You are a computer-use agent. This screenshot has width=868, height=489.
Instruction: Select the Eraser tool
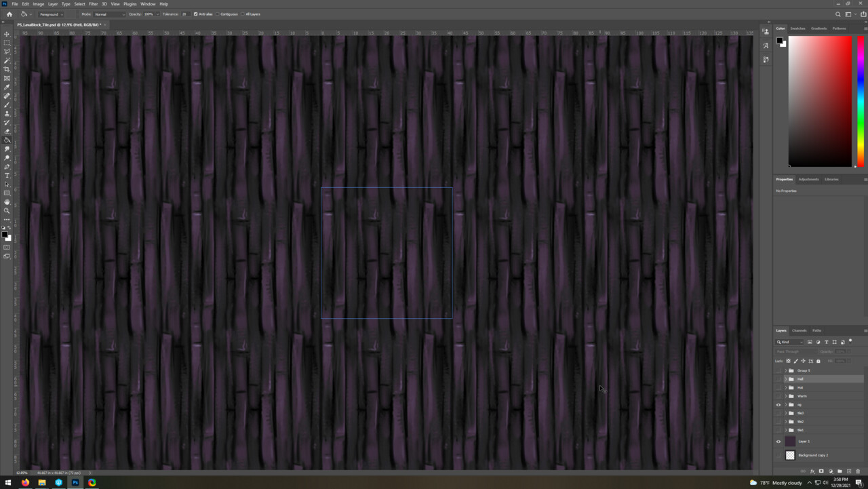pos(7,132)
